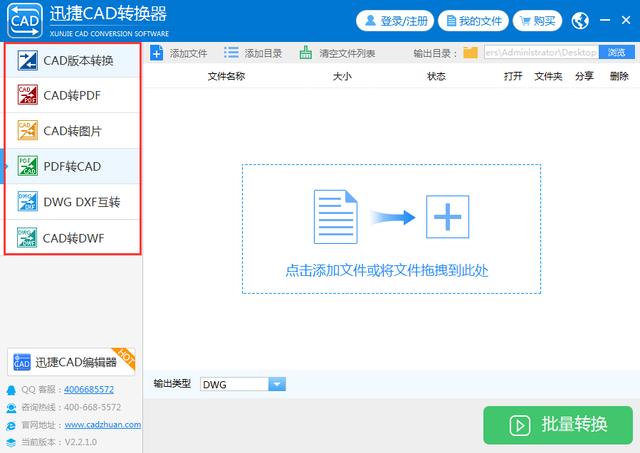Click 清空文件列表 toolbar text
This screenshot has height=453, width=640.
point(347,53)
